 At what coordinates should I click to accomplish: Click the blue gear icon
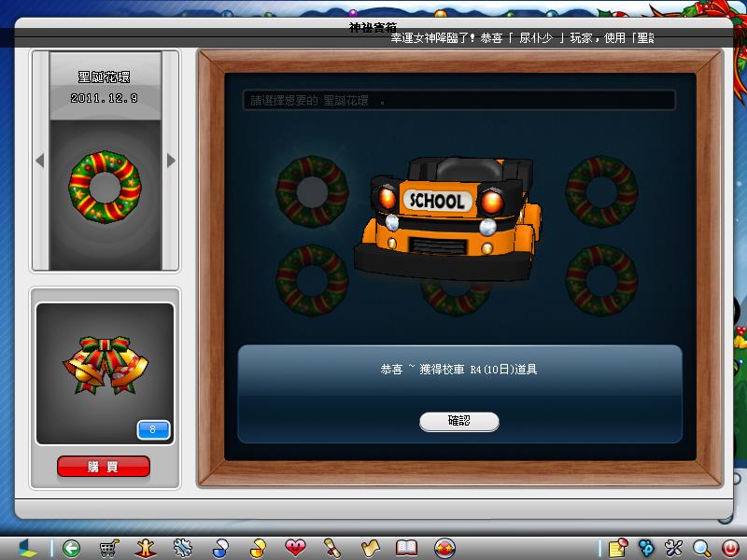coord(182,548)
